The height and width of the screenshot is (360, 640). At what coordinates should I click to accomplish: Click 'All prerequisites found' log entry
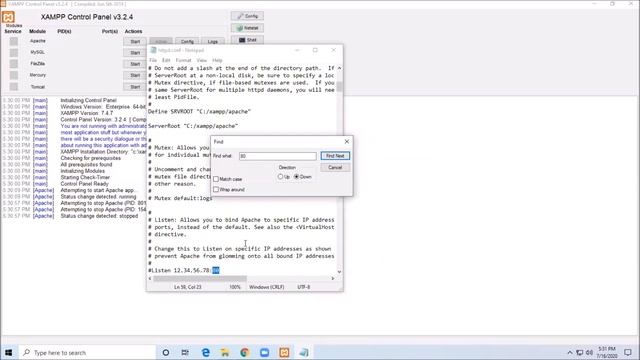coord(86,164)
